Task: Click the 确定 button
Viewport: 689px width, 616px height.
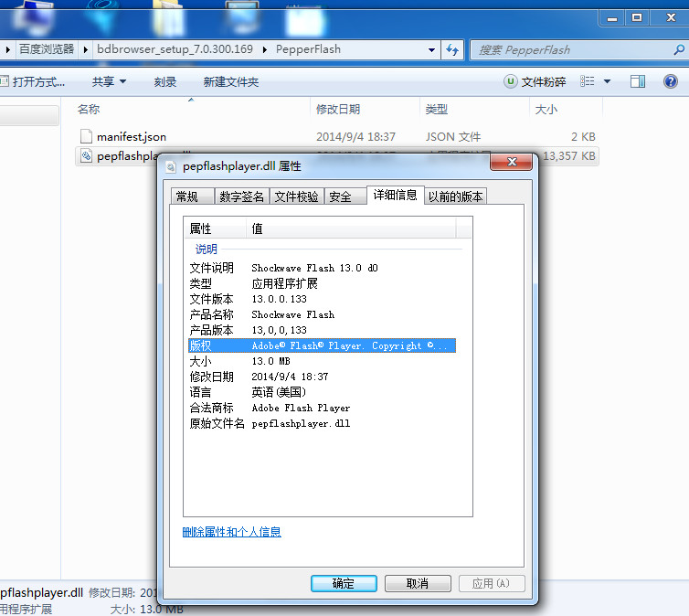Action: point(344,583)
